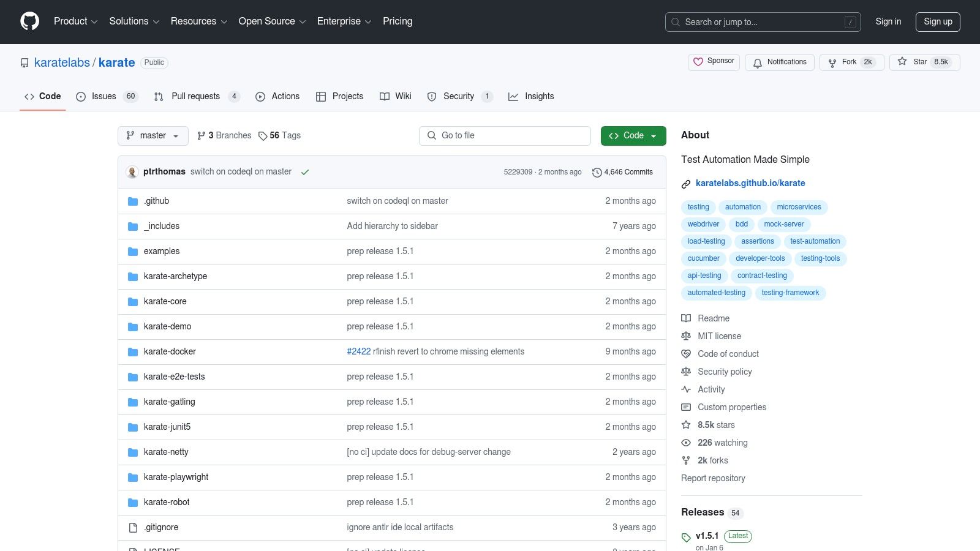This screenshot has width=980, height=551.
Task: Open the Wiki tab
Action: tap(396, 97)
